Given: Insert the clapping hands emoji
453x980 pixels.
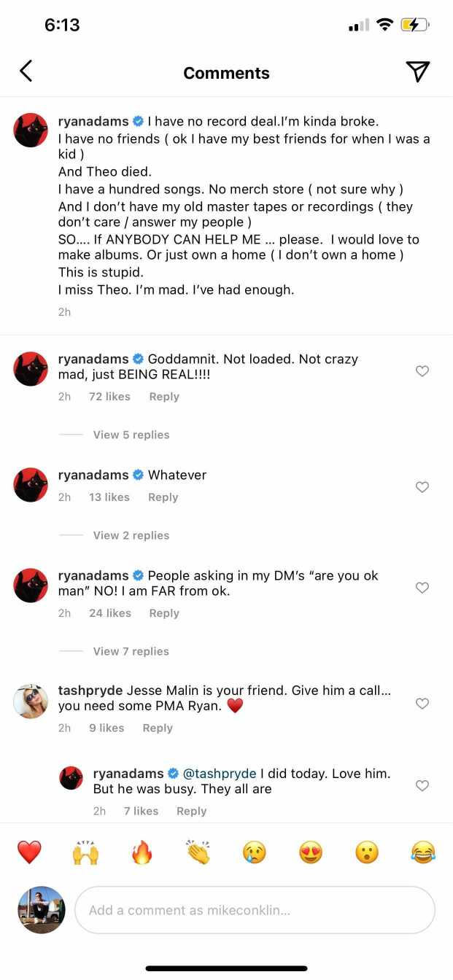Looking at the screenshot, I should point(198,852).
